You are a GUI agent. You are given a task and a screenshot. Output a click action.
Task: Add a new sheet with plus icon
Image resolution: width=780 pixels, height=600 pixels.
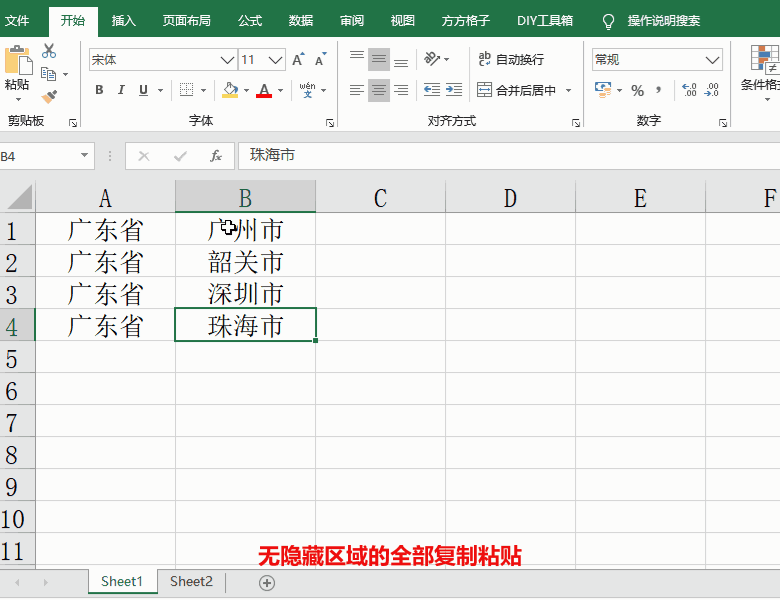pos(267,583)
